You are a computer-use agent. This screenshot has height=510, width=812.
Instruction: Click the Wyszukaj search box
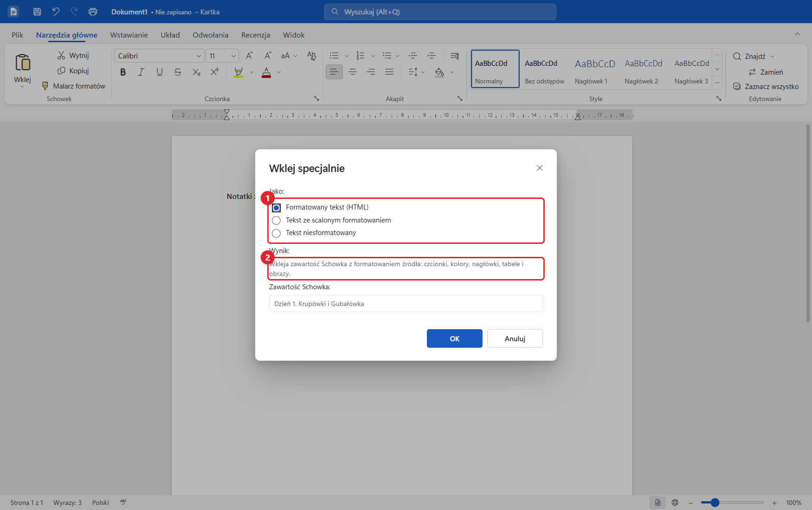coord(440,12)
